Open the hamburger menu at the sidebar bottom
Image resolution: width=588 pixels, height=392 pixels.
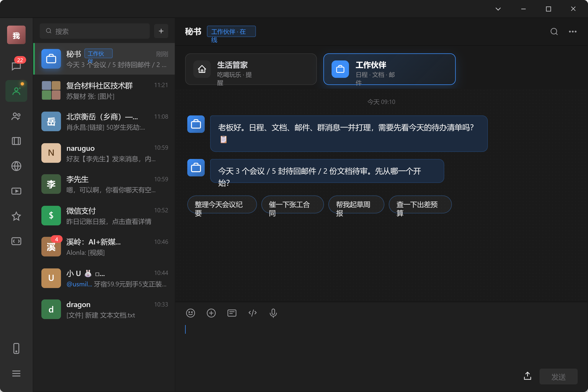(16, 373)
